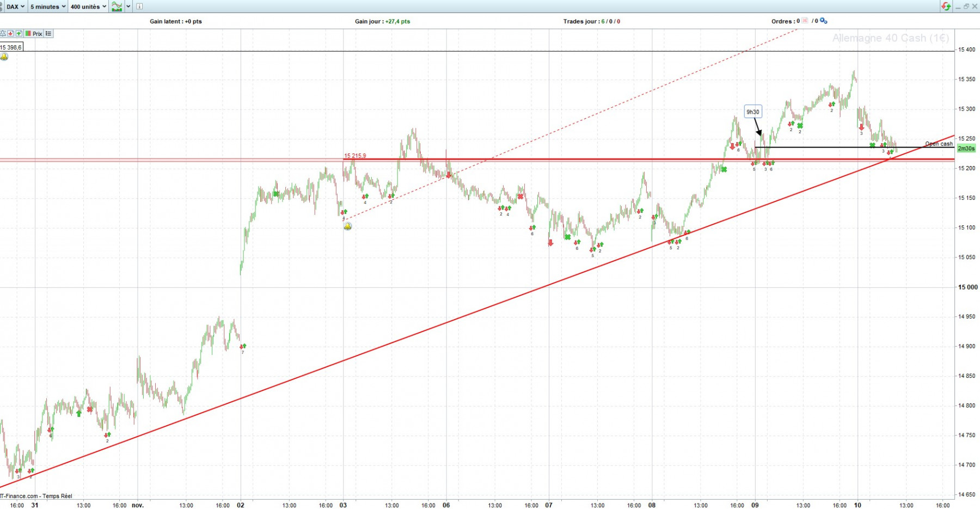980x509 pixels.
Task: Expand the 5 minutes timeframe selector
Action: tap(47, 7)
